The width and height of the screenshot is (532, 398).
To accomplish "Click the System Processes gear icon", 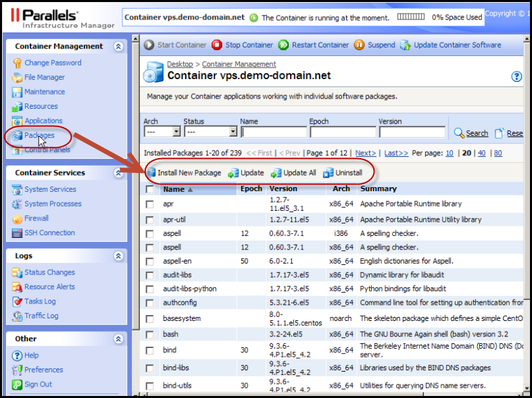I will tap(17, 204).
